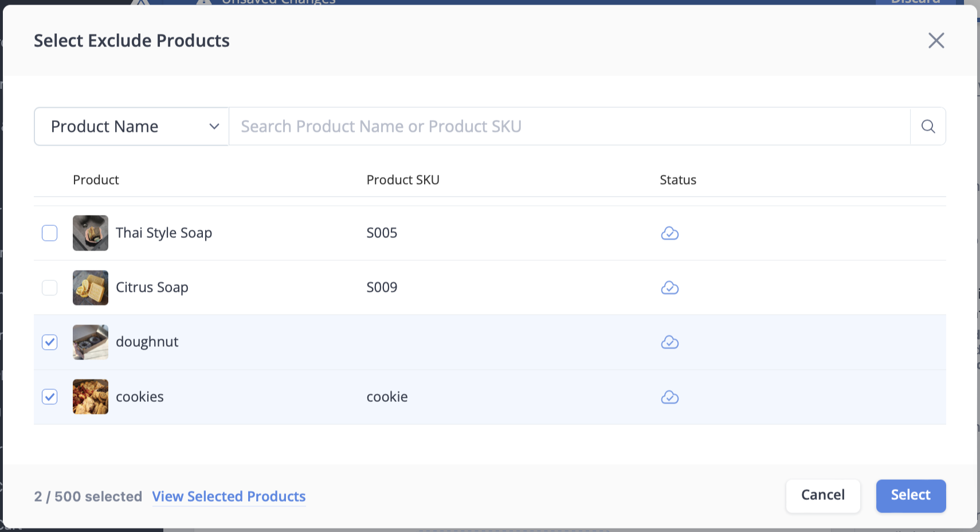Image resolution: width=980 pixels, height=532 pixels.
Task: Close the Select Exclude Products dialog
Action: click(x=936, y=40)
